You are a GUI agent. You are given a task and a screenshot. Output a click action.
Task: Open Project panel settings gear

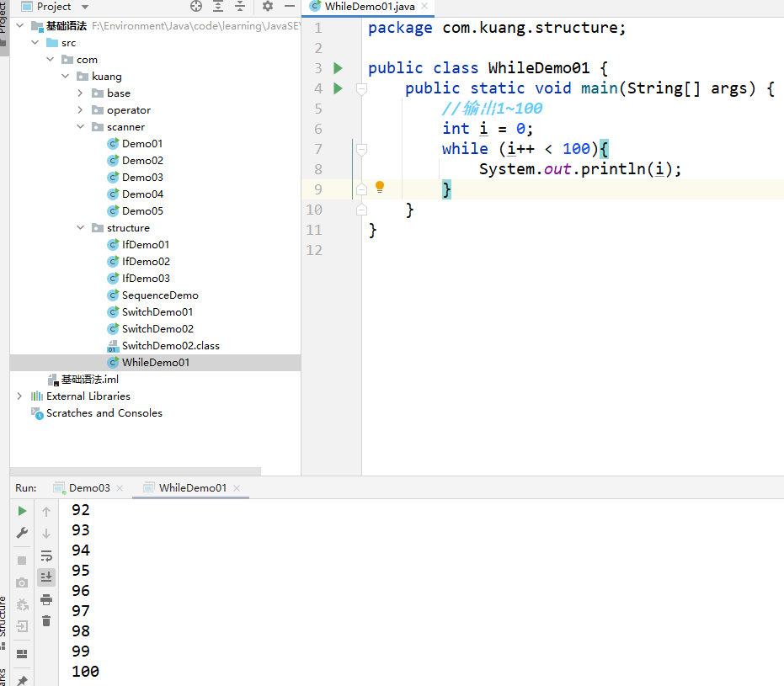pos(268,6)
